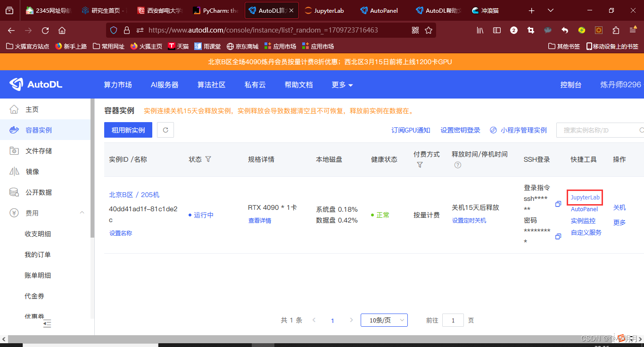
Task: Open Firefox view icon at tab bar start
Action: pos(9,10)
